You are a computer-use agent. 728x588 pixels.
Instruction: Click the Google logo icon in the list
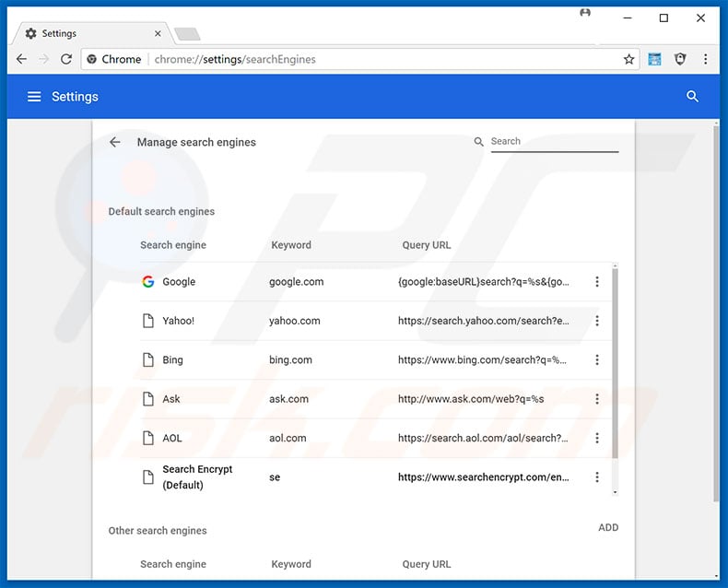click(148, 281)
